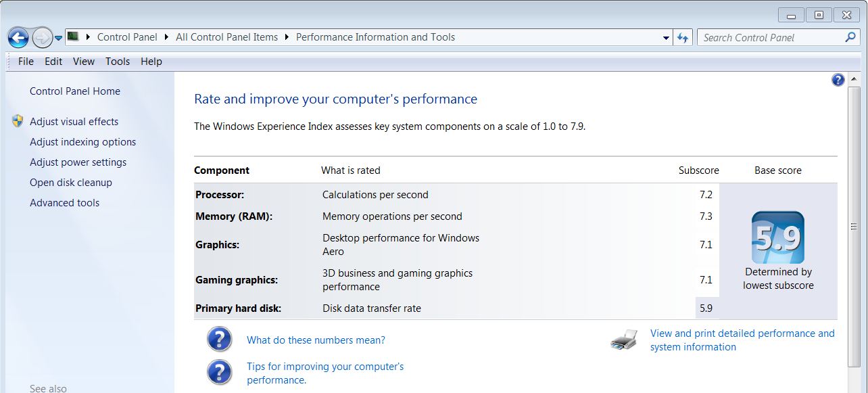Open What do these numbers mean link

click(x=316, y=340)
